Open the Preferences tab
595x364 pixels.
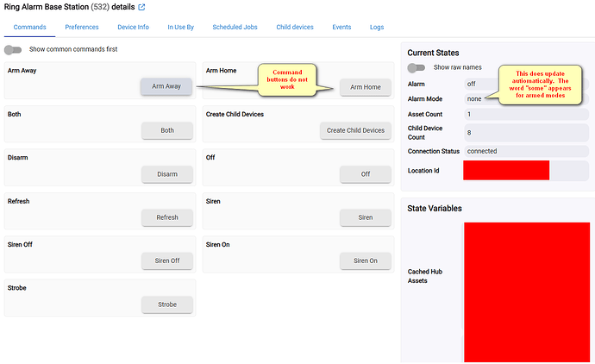pyautogui.click(x=82, y=27)
